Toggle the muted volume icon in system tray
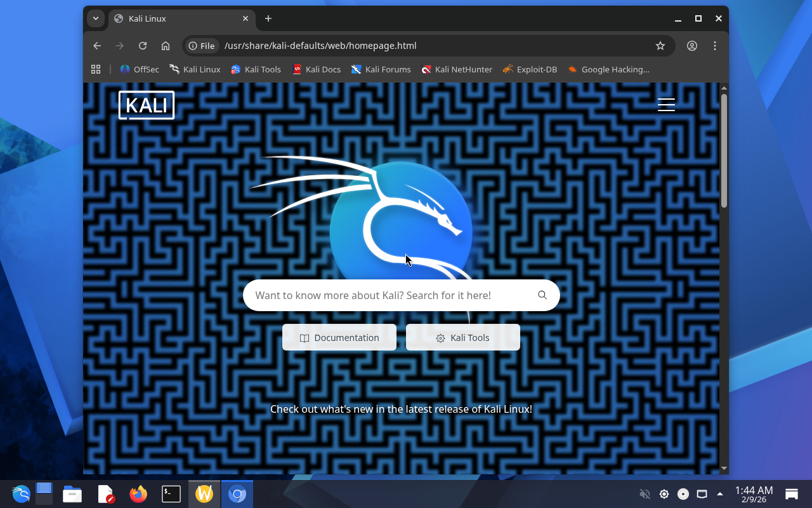 [x=645, y=494]
